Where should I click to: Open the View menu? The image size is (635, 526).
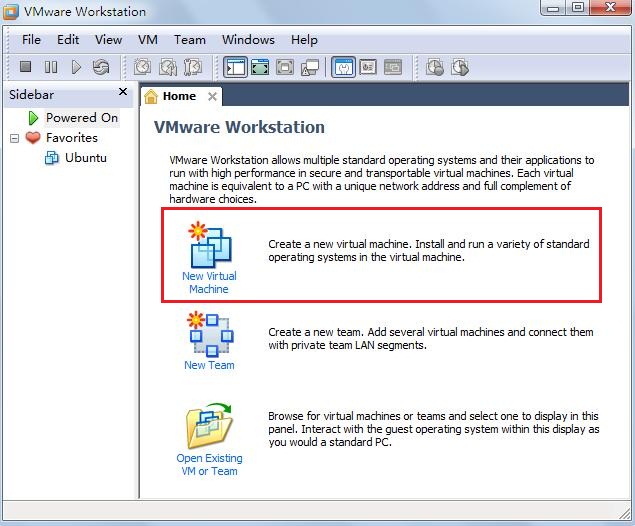pyautogui.click(x=109, y=40)
